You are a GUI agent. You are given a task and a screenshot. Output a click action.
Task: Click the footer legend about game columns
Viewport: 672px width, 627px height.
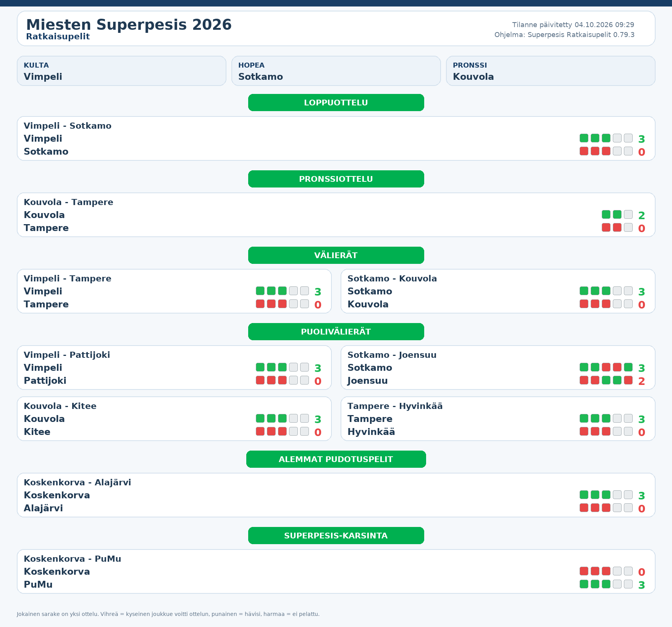(x=168, y=614)
